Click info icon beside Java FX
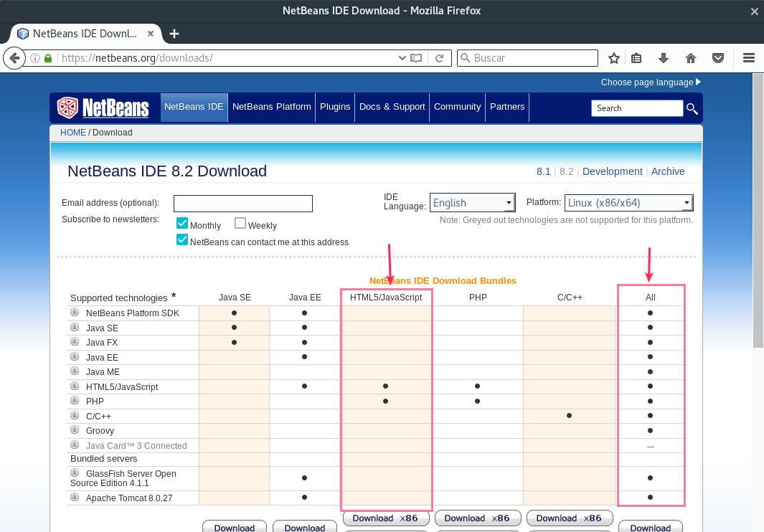 [x=75, y=341]
